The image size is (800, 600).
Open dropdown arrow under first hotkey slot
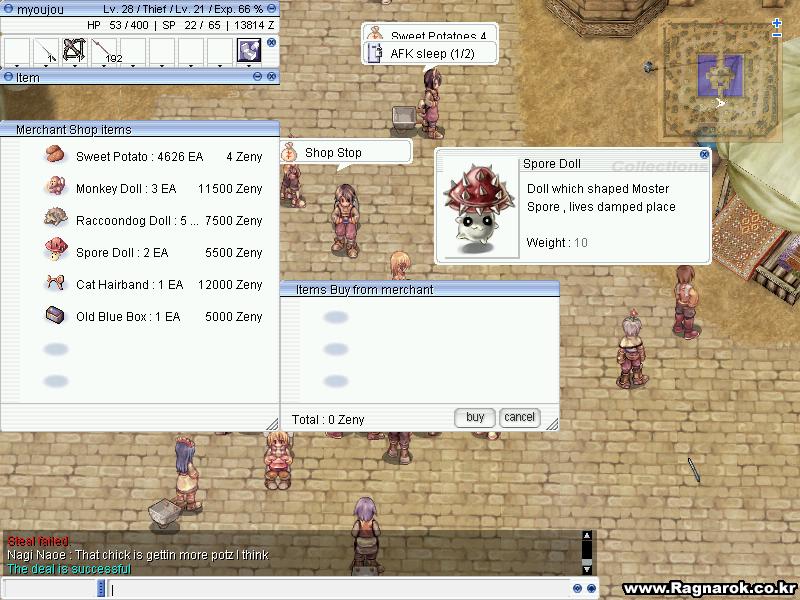coord(17,66)
